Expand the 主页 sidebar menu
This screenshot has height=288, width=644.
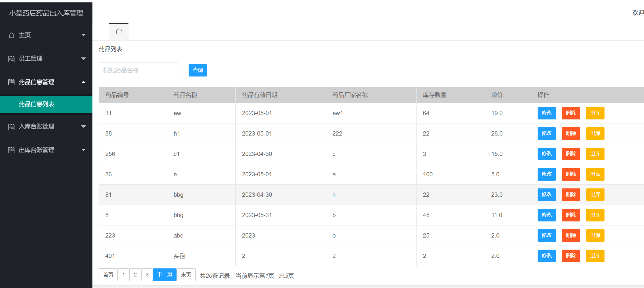click(84, 35)
